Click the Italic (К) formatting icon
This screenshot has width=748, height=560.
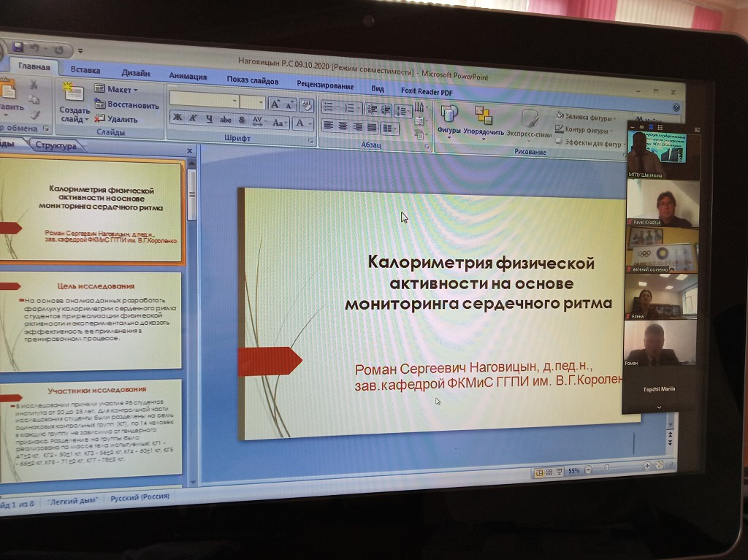tap(193, 119)
